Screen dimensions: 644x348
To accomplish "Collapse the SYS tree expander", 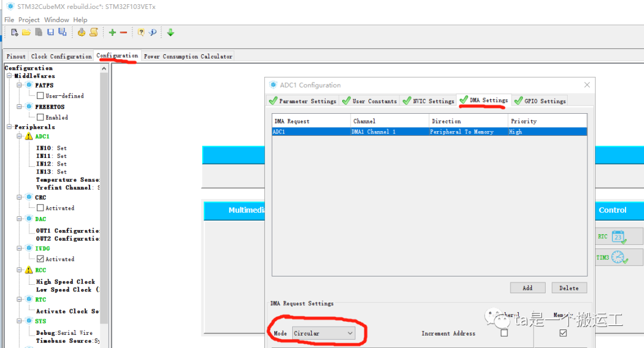I will (19, 321).
